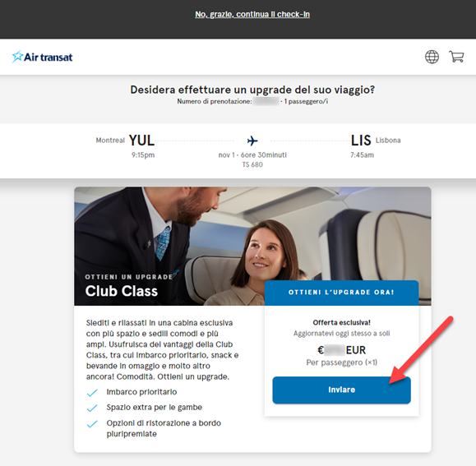Click the Desidera effettuare un upgrade heading
476x466 pixels.
pyautogui.click(x=252, y=90)
